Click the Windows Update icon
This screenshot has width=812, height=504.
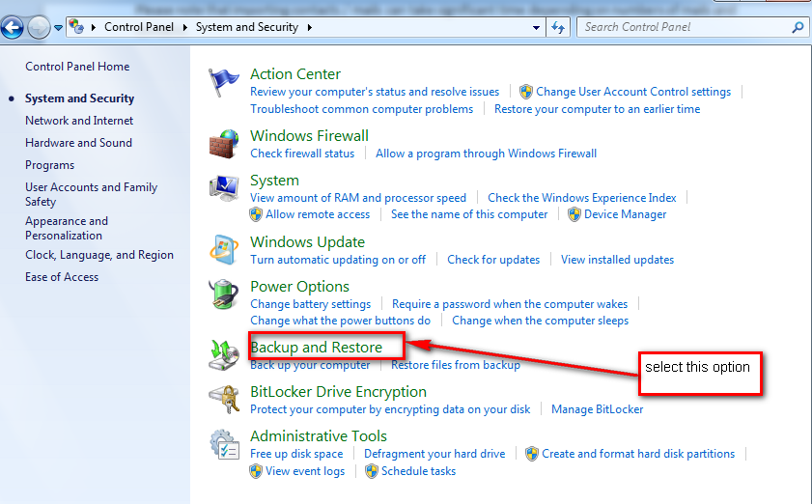pos(224,250)
